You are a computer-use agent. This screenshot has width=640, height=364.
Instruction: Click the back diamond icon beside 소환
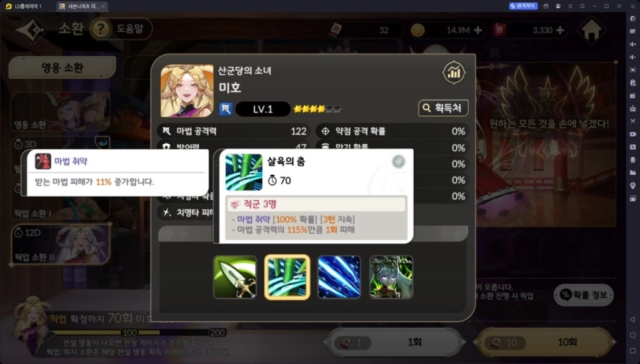point(31,29)
